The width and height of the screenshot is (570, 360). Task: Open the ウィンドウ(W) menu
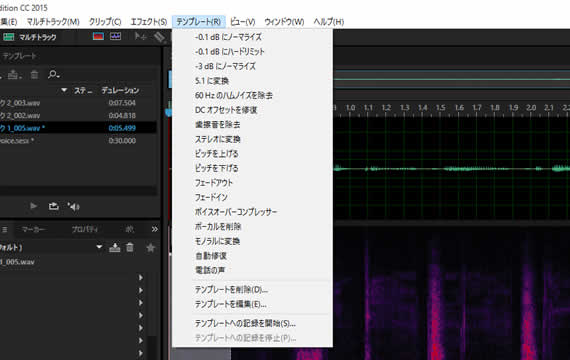pyautogui.click(x=284, y=22)
